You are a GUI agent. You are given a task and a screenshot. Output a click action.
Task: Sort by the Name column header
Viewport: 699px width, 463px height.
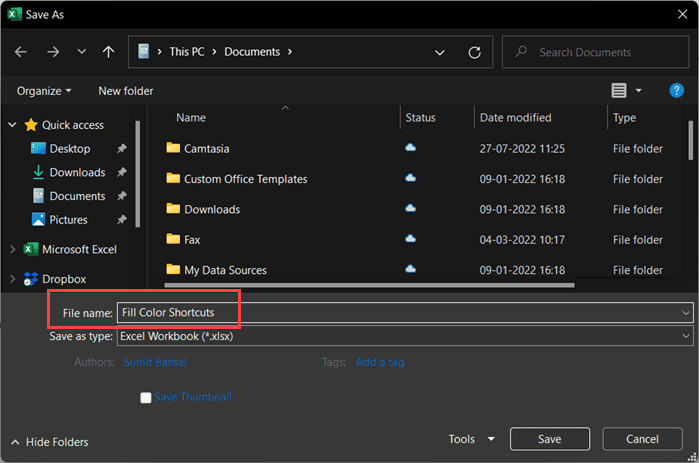191,118
